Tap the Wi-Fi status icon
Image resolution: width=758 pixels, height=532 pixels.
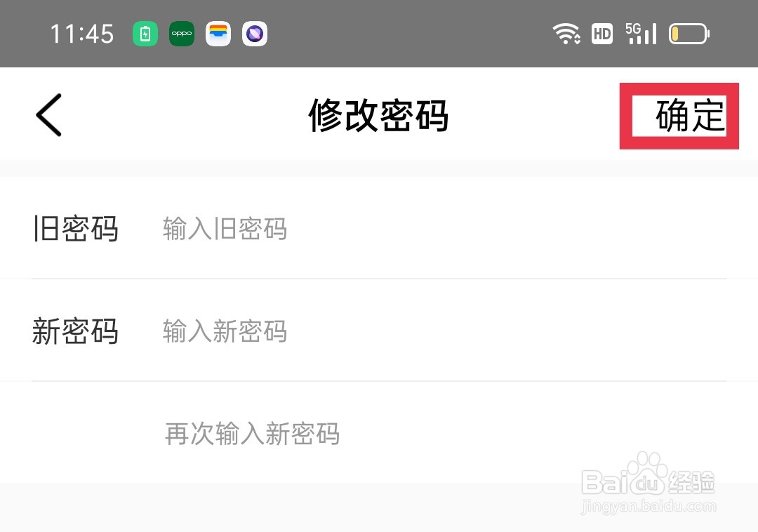pos(566,34)
